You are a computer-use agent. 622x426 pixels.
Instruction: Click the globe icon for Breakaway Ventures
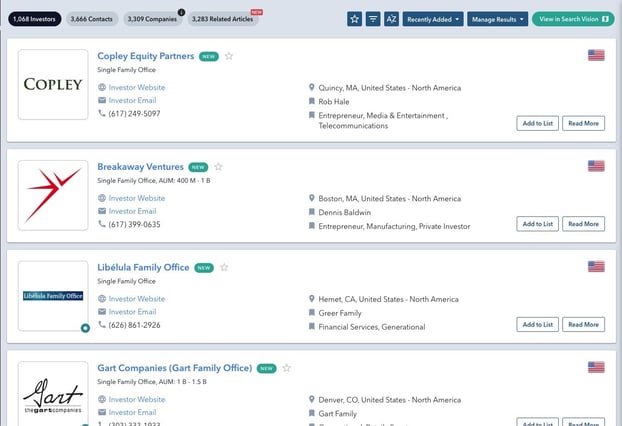click(x=102, y=198)
